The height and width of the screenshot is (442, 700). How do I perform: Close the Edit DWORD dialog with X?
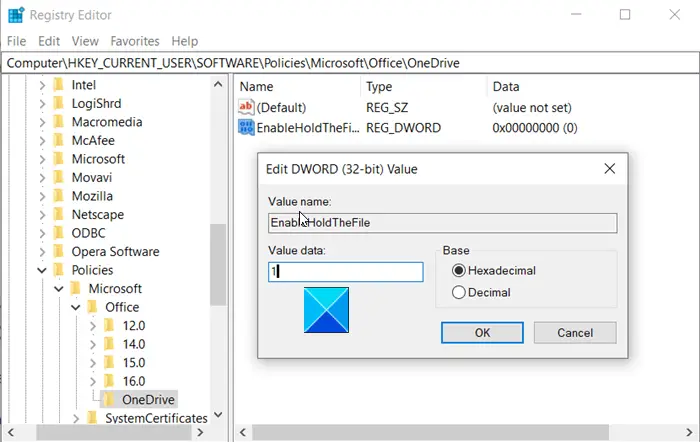tap(609, 169)
